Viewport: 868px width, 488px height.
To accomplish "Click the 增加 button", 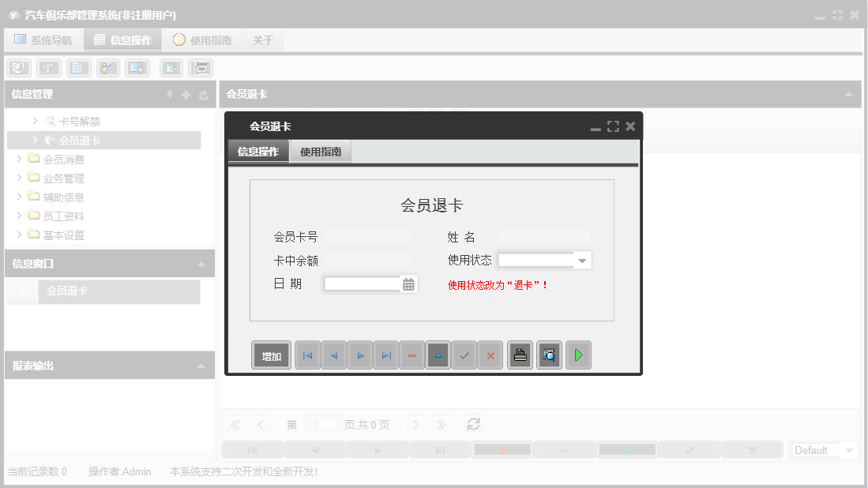I will coord(271,355).
